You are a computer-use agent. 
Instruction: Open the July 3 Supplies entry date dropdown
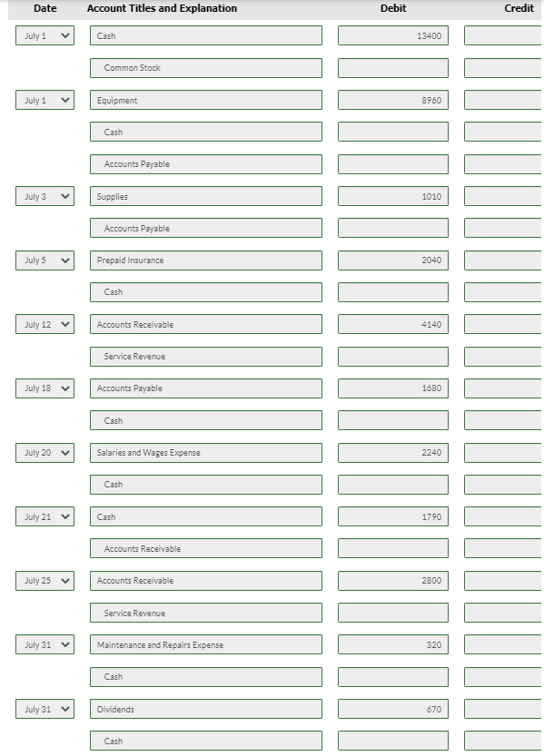pyautogui.click(x=45, y=196)
